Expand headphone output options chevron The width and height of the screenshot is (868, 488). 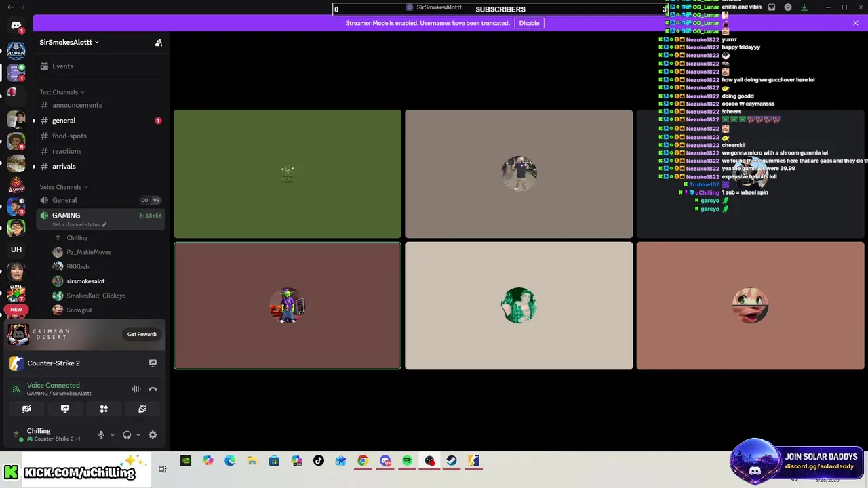tap(138, 435)
